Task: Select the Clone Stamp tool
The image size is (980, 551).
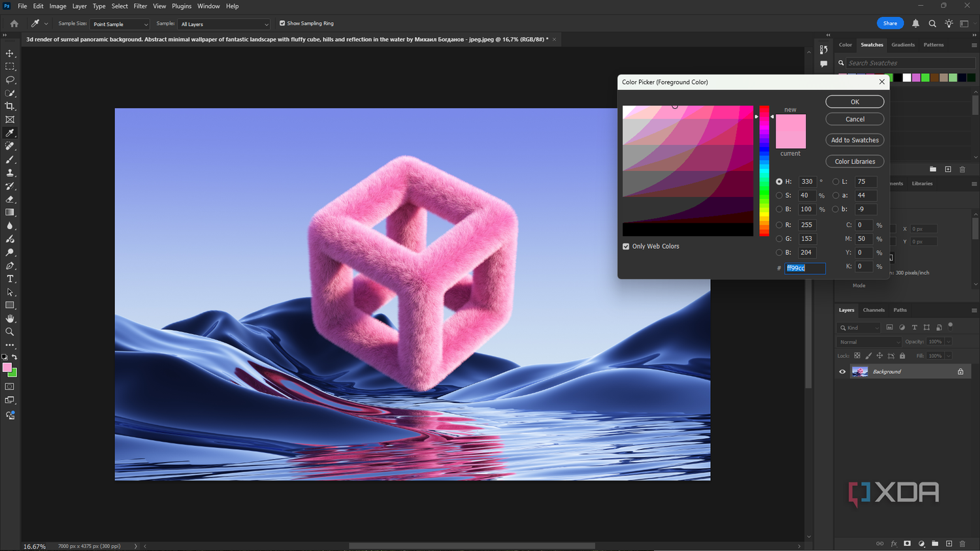Action: click(x=10, y=173)
